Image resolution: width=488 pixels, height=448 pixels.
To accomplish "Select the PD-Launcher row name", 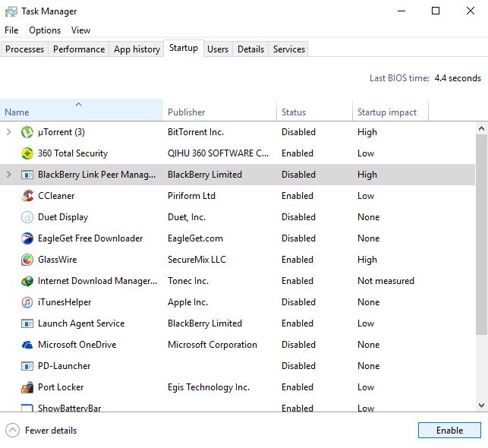I will [64, 366].
